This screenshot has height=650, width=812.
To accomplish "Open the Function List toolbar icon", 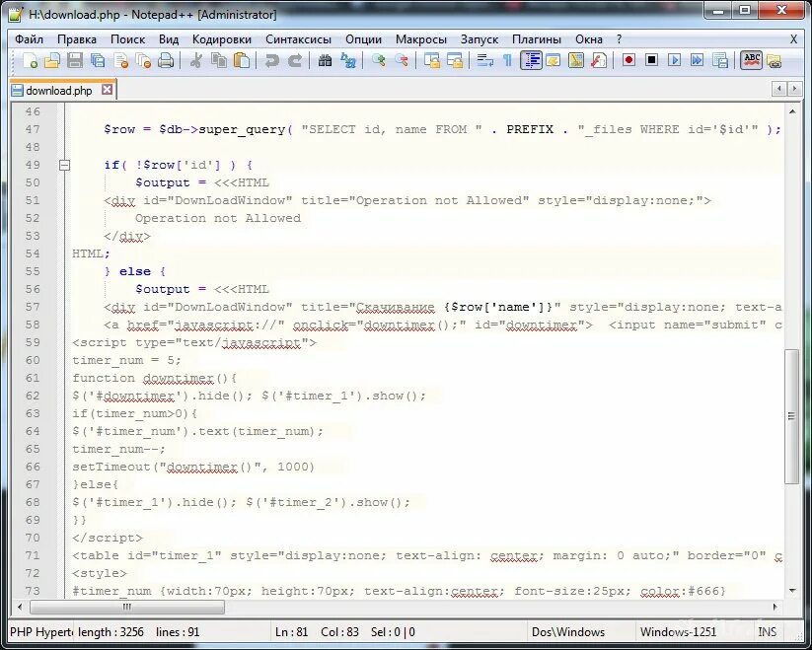I will click(x=599, y=61).
